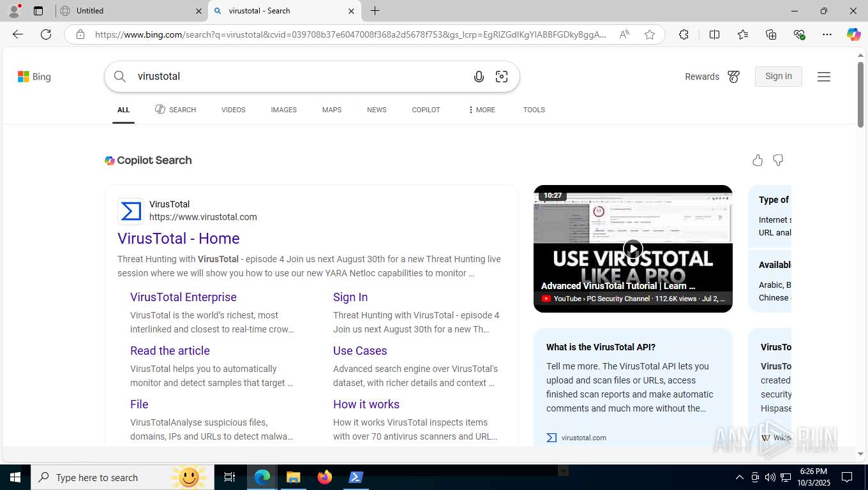Switch to the COPILOT tab
Viewport: 868px width, 490px height.
[x=426, y=110]
